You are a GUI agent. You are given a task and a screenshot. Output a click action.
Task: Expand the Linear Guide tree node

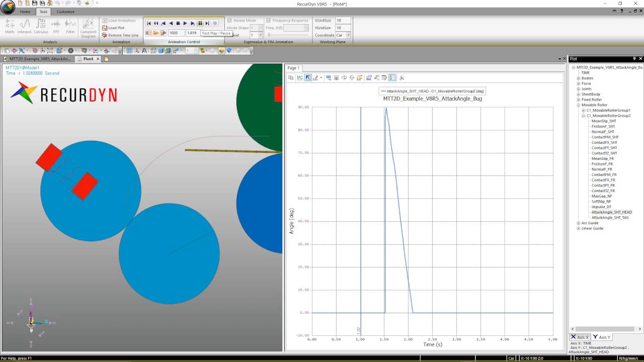(x=579, y=228)
